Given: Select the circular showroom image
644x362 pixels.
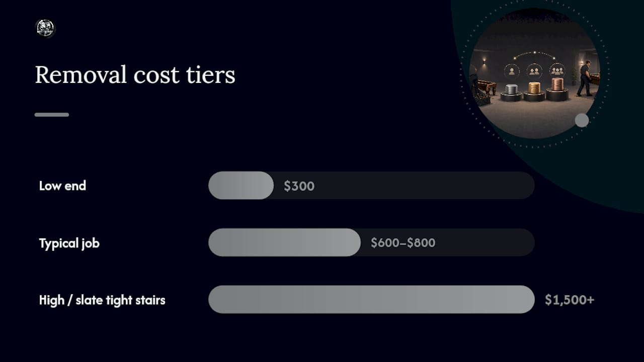Looking at the screenshot, I should point(534,73).
